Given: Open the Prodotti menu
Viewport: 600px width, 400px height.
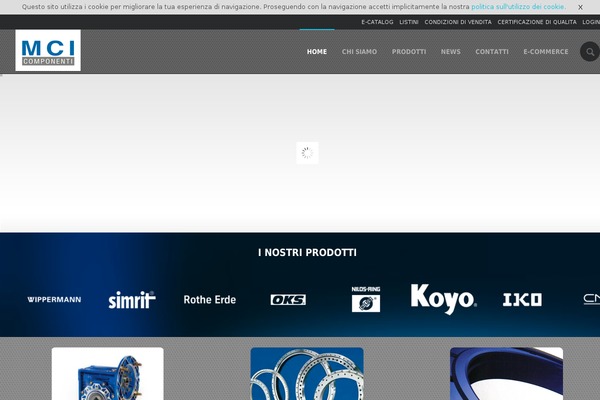Looking at the screenshot, I should 409,52.
